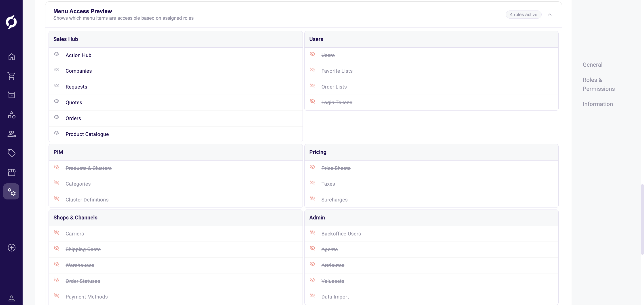Screen dimensions: 644x305
Task: Switch to the Roles & Permissions tab
Action: (x=599, y=84)
